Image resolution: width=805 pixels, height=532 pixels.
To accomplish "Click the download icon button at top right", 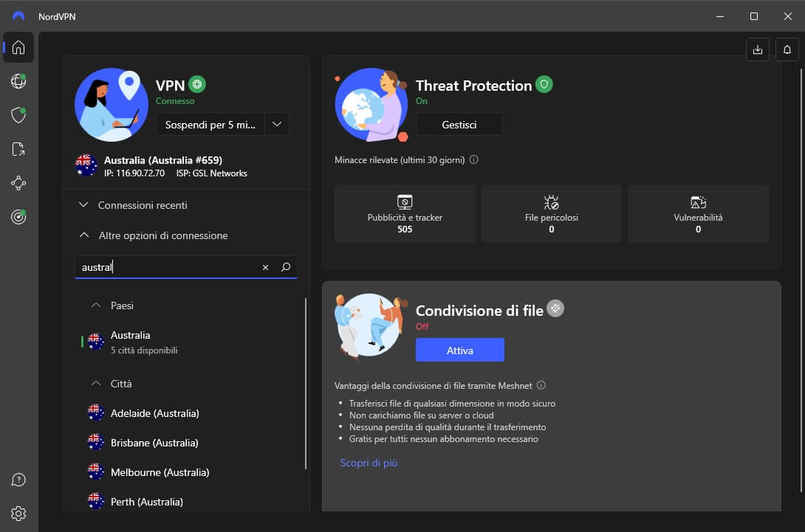I will pos(757,49).
